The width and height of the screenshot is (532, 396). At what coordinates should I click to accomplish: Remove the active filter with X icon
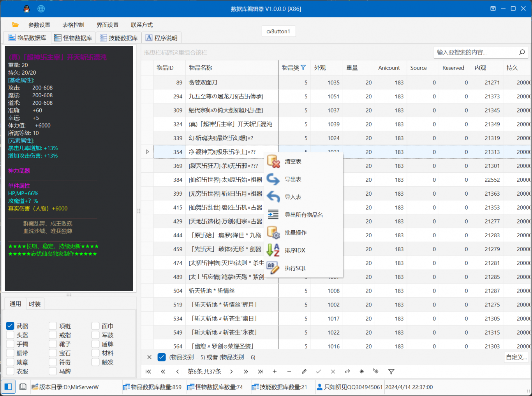click(149, 357)
